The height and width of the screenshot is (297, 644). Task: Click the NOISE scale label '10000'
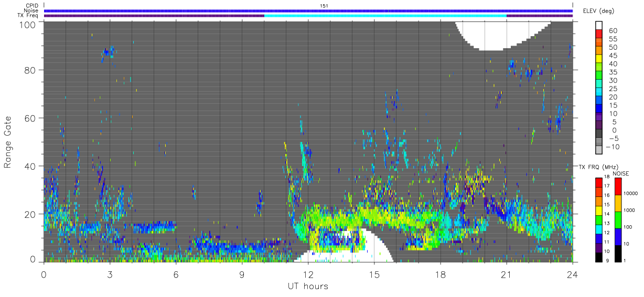tap(630, 193)
